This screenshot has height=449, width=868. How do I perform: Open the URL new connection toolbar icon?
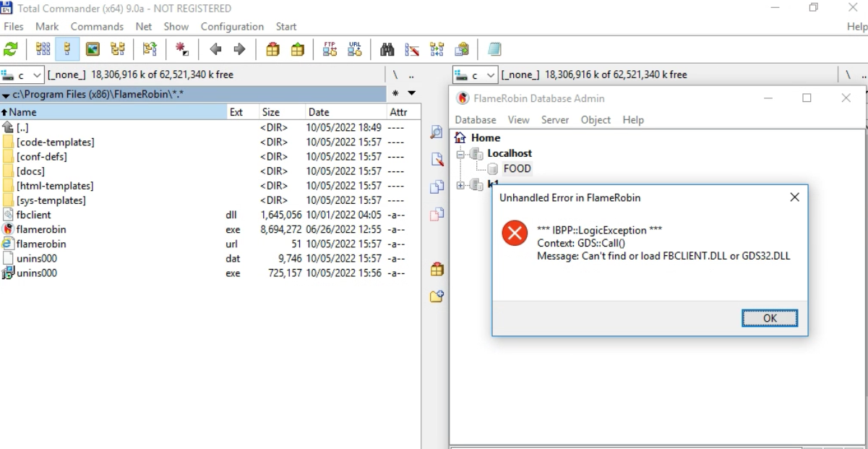click(354, 49)
